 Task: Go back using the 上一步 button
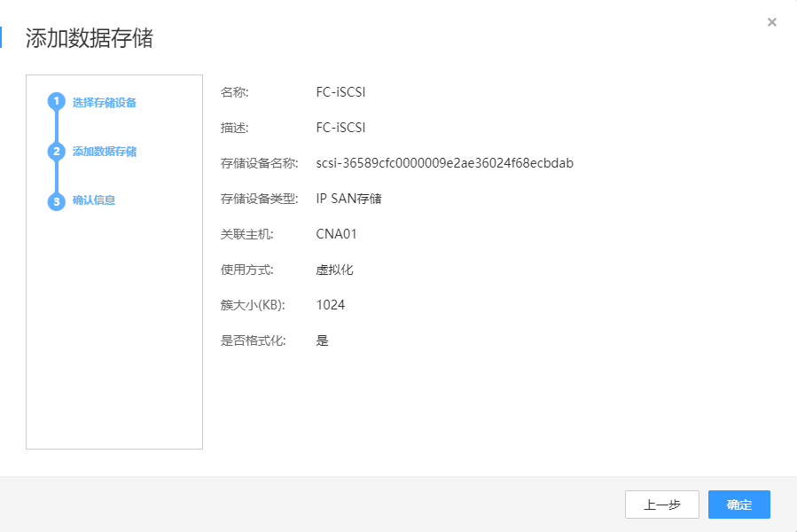coord(661,504)
